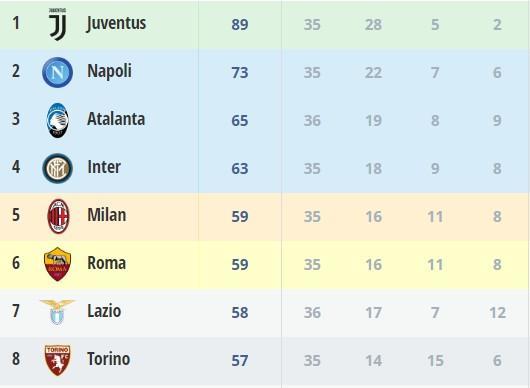This screenshot has width=530, height=388.
Task: Open the Lazio team name link
Action: click(x=104, y=311)
